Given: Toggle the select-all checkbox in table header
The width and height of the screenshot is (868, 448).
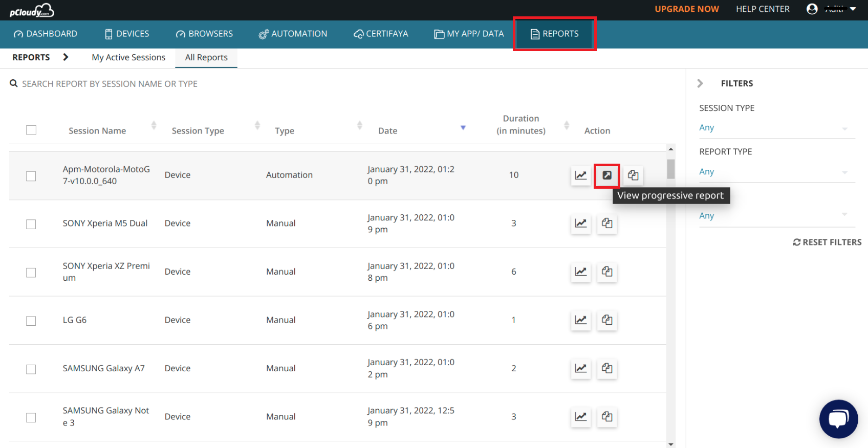Looking at the screenshot, I should [x=31, y=130].
